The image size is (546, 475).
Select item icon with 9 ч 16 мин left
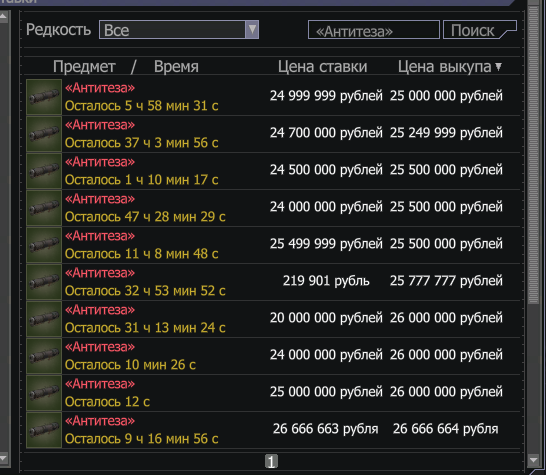pos(44,430)
